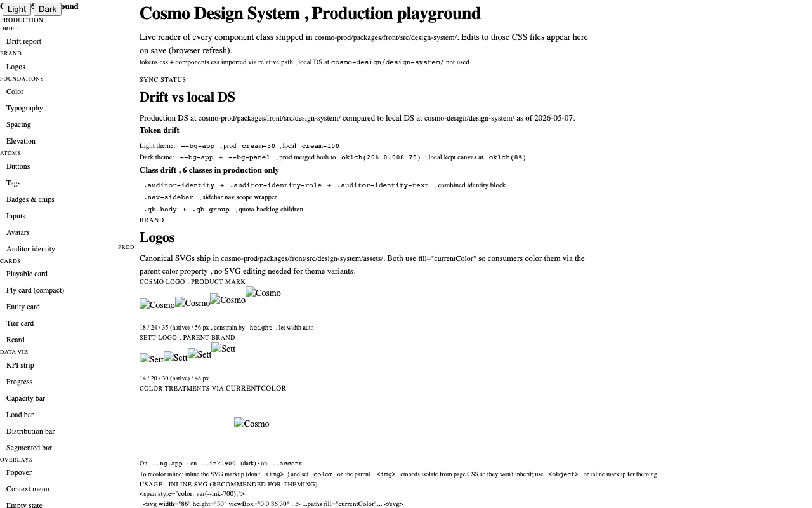The height and width of the screenshot is (508, 812).
Task: Open the Avatars sidebar link
Action: click(18, 232)
